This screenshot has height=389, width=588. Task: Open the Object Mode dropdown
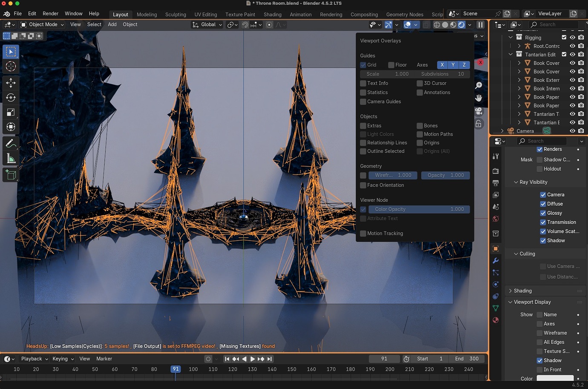pos(42,25)
